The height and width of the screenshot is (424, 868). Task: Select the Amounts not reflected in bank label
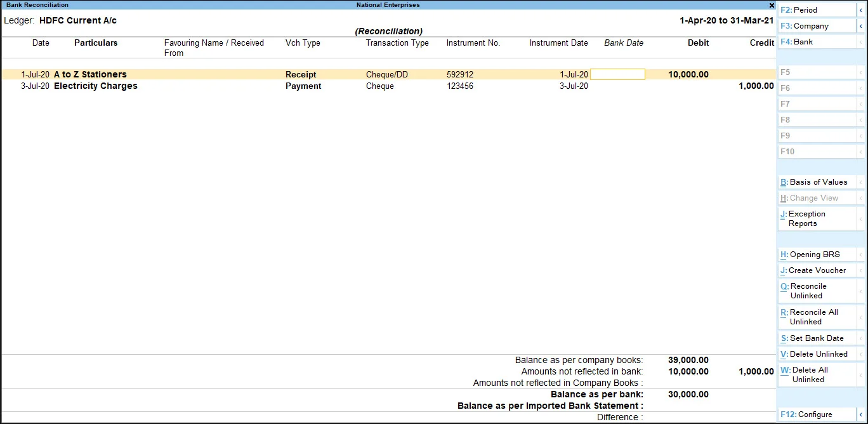tap(582, 371)
